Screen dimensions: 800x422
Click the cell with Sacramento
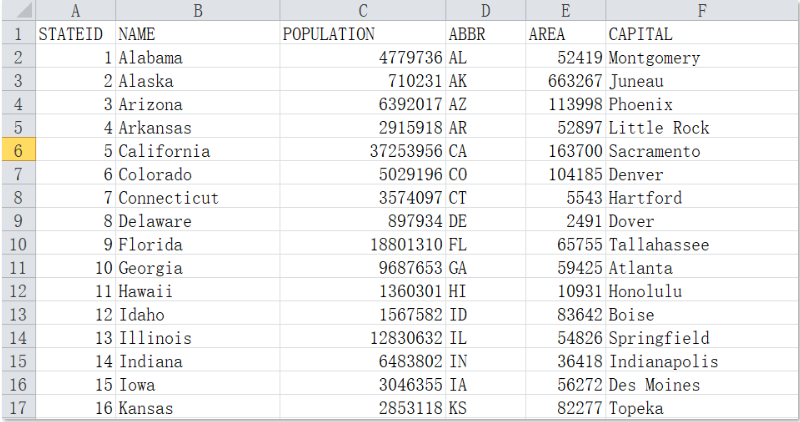coord(701,151)
